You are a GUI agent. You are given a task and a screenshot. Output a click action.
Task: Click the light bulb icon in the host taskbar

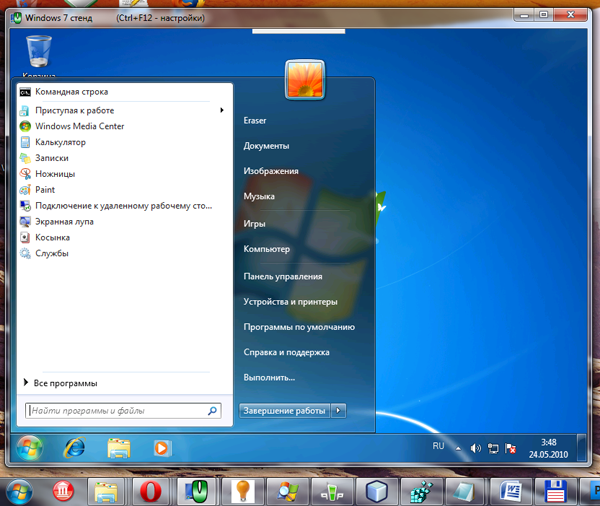point(241,491)
